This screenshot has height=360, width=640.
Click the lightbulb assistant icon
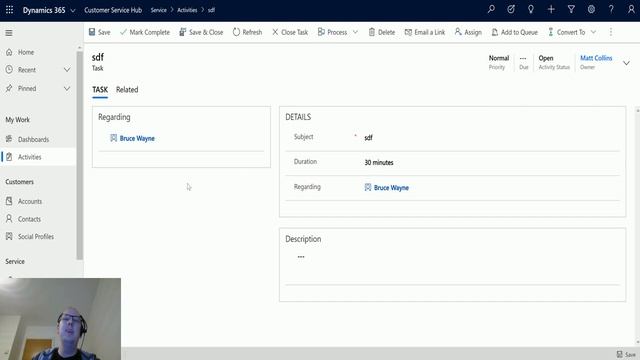(531, 9)
